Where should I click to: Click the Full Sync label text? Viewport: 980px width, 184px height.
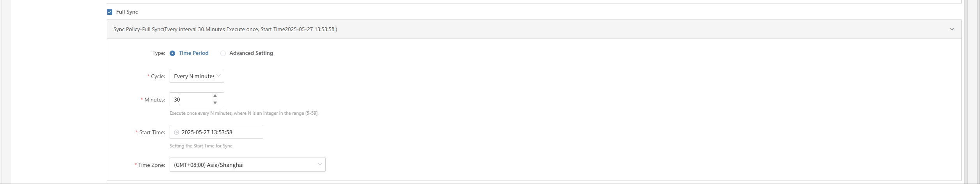click(127, 12)
